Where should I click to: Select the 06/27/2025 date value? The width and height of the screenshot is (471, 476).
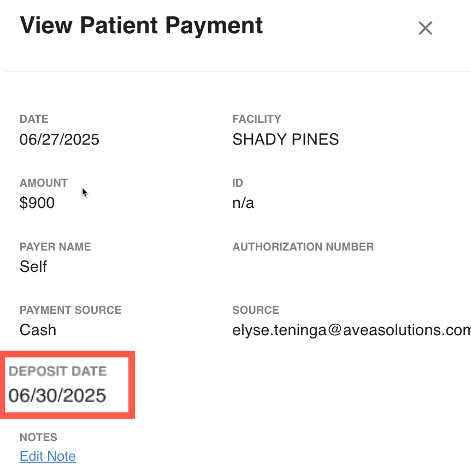pyautogui.click(x=59, y=140)
